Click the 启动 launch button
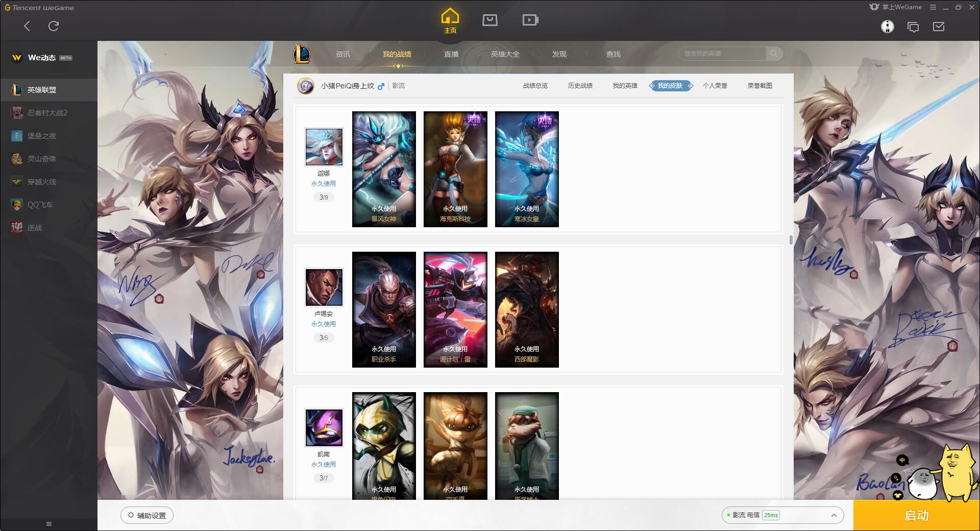Viewport: 980px width, 531px height. point(916,516)
